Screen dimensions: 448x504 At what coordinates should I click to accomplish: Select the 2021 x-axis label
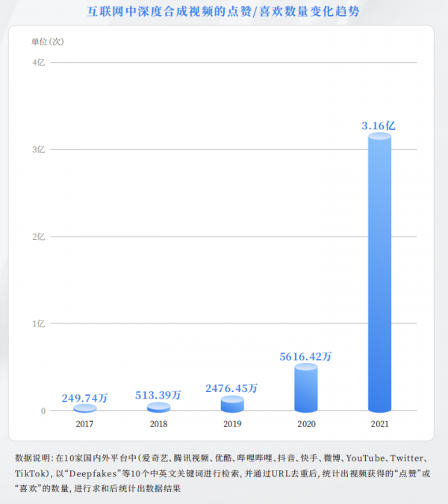click(379, 424)
